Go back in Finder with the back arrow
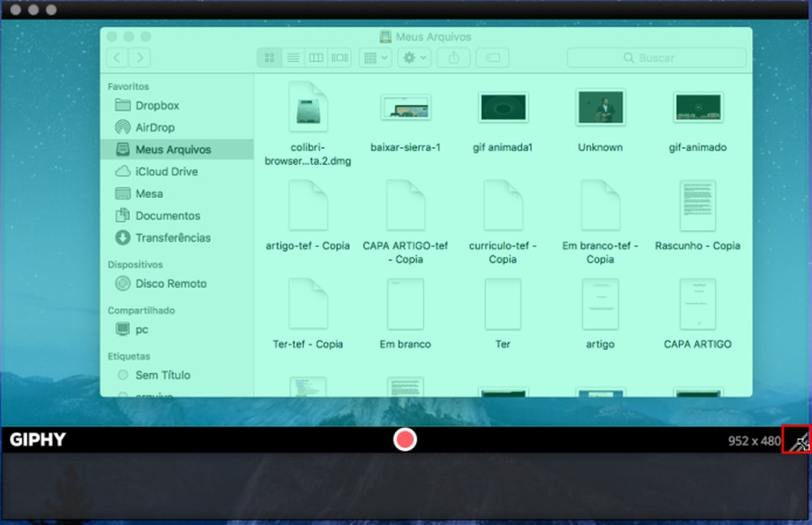 coord(117,58)
